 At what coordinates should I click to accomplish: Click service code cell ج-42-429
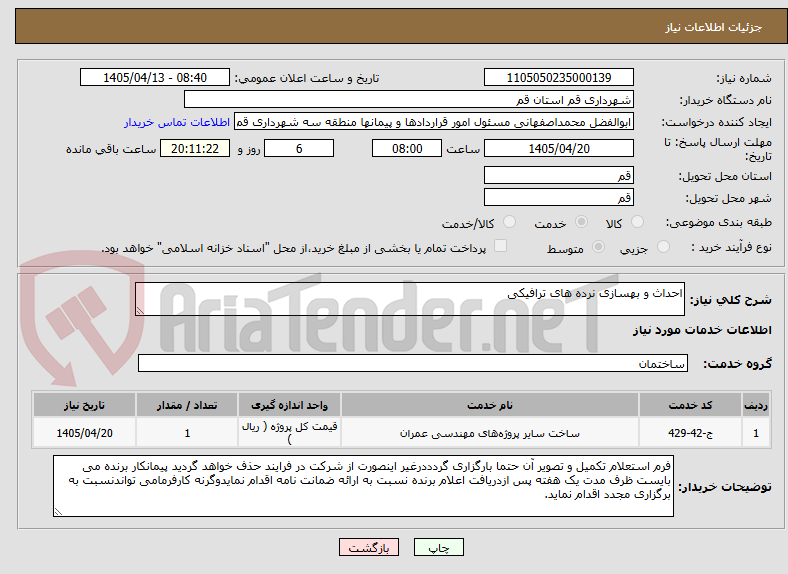[691, 433]
